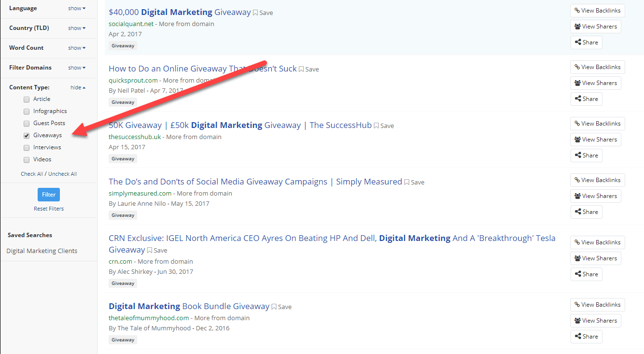Viewport: 644px width, 354px height.
Task: Show the Language filter options
Action: [x=77, y=8]
